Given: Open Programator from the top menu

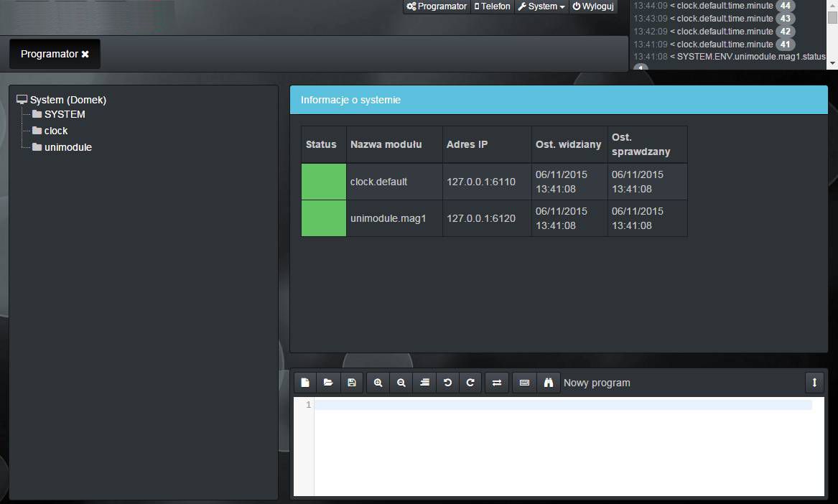Looking at the screenshot, I should pyautogui.click(x=437, y=6).
